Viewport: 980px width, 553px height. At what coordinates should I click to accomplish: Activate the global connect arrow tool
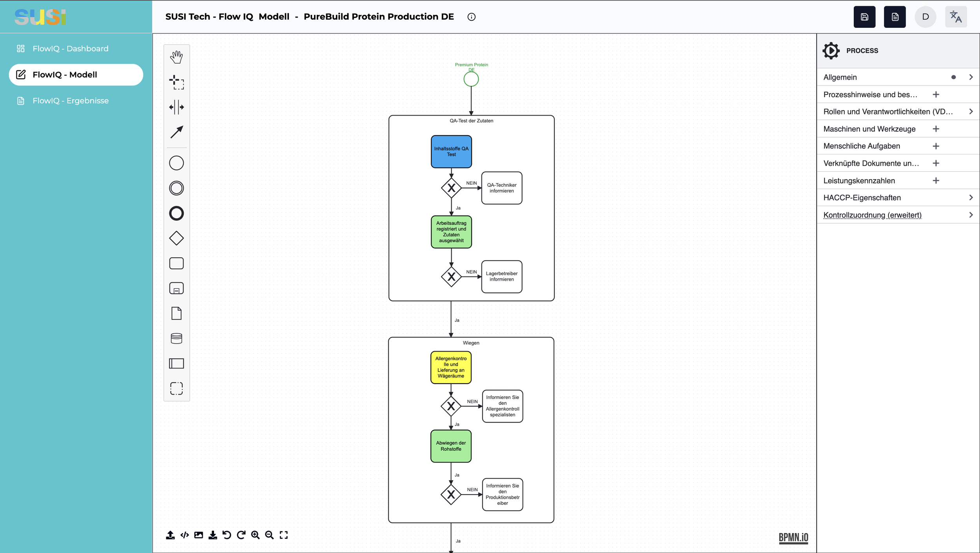click(x=176, y=132)
